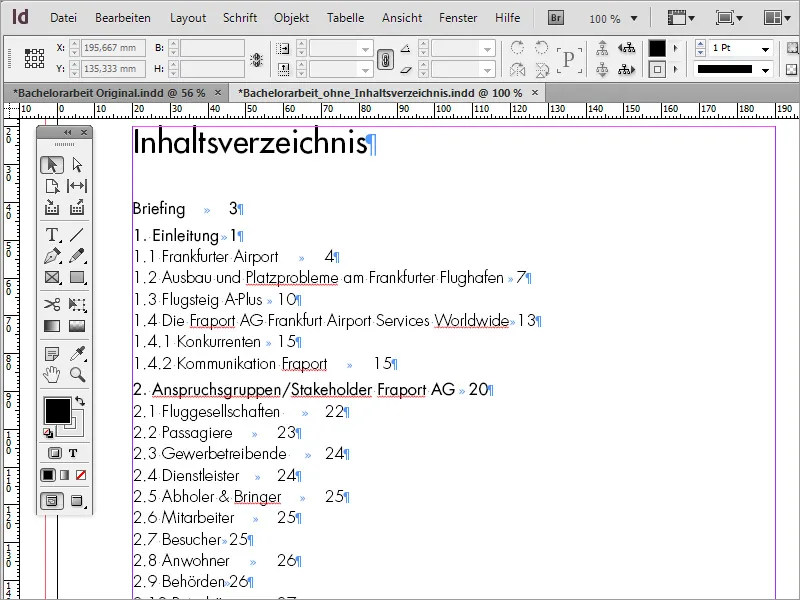Toggle constrain proportions chain for scaling
Screen dimensions: 800x600
386,60
